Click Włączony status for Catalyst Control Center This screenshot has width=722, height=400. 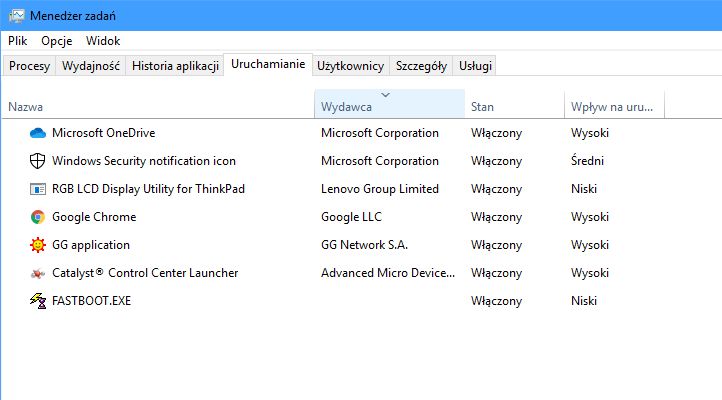[496, 273]
